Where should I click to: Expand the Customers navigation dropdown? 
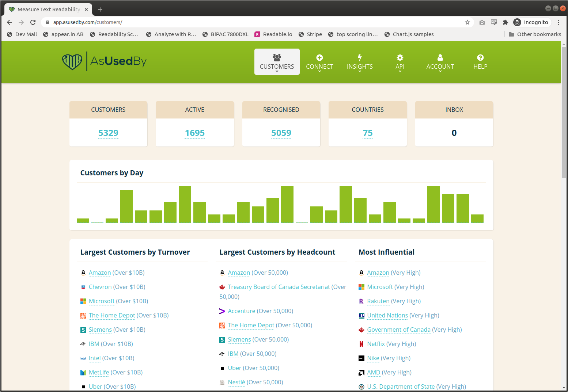(277, 62)
